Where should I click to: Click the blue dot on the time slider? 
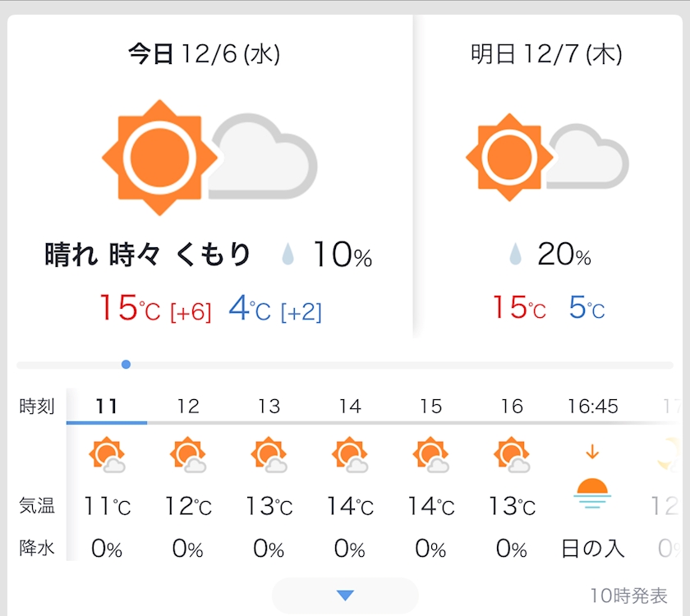(x=126, y=364)
